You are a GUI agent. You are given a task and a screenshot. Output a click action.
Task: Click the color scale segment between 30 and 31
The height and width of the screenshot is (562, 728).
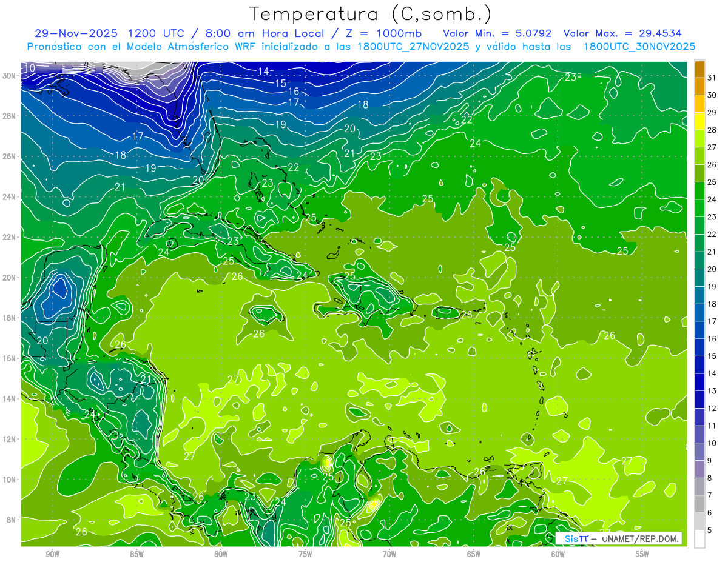click(x=699, y=87)
